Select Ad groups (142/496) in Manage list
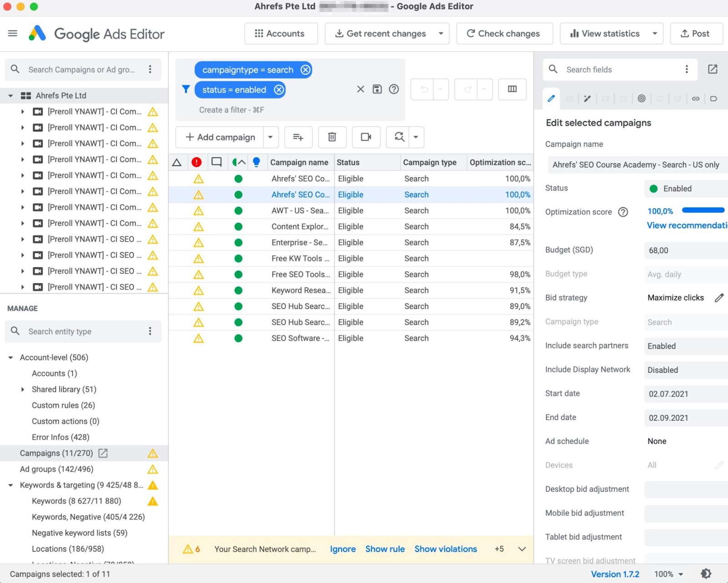This screenshot has width=728, height=583. (56, 469)
